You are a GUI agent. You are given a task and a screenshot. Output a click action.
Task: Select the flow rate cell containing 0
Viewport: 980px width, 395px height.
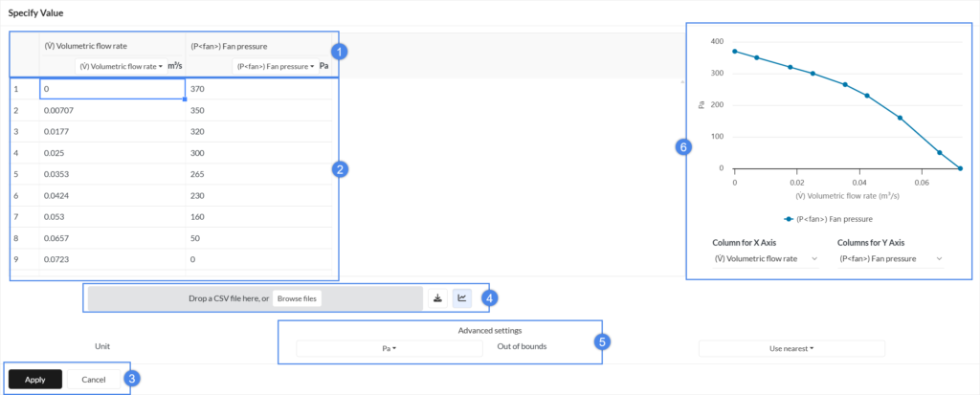tap(113, 89)
